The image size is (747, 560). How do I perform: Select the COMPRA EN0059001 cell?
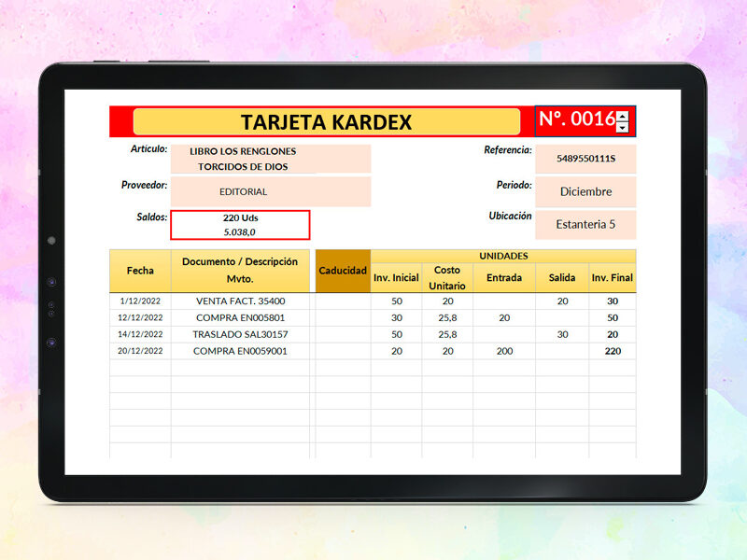(240, 351)
